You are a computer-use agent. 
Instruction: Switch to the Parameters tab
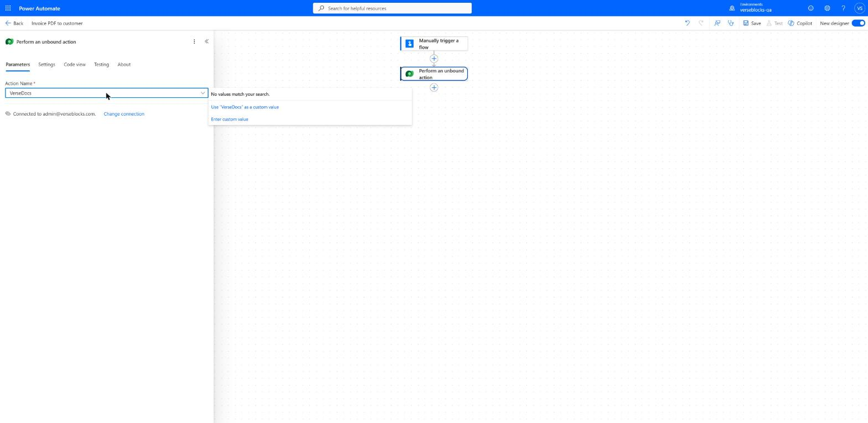point(18,65)
